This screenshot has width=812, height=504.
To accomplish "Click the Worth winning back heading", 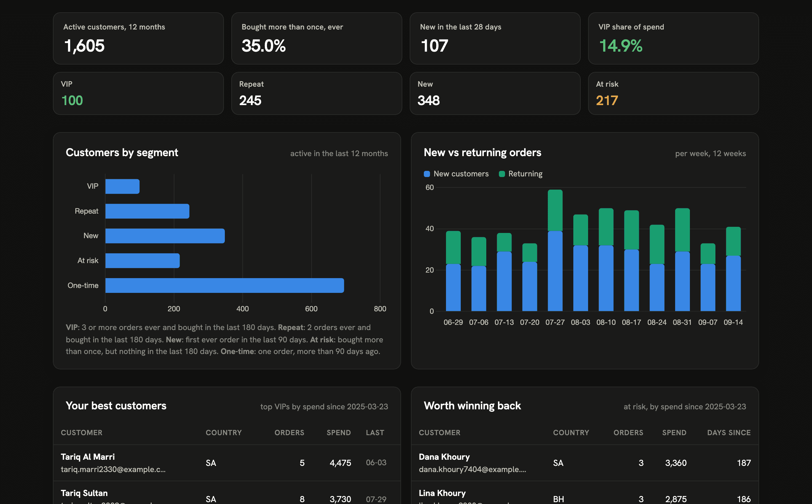I will [x=472, y=406].
